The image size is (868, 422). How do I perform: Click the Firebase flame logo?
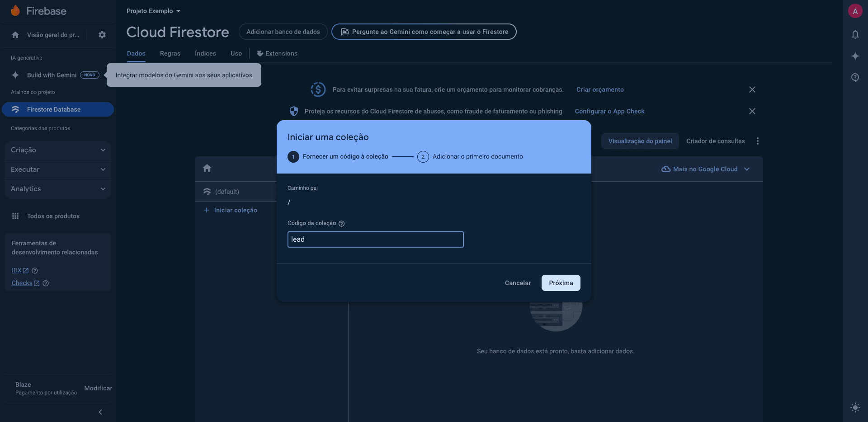(x=15, y=11)
